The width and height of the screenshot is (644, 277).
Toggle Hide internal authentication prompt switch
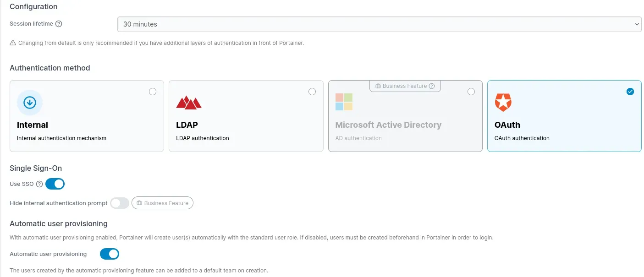coord(120,203)
